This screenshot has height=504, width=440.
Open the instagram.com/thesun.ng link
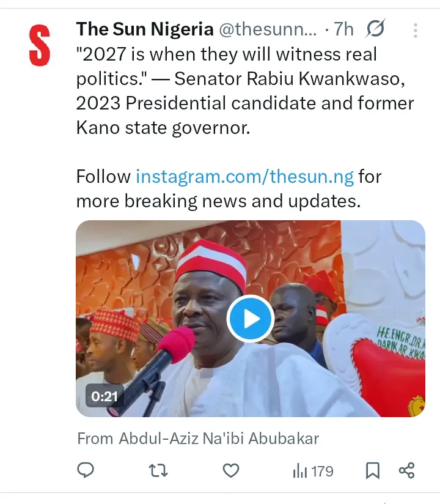pyautogui.click(x=244, y=177)
